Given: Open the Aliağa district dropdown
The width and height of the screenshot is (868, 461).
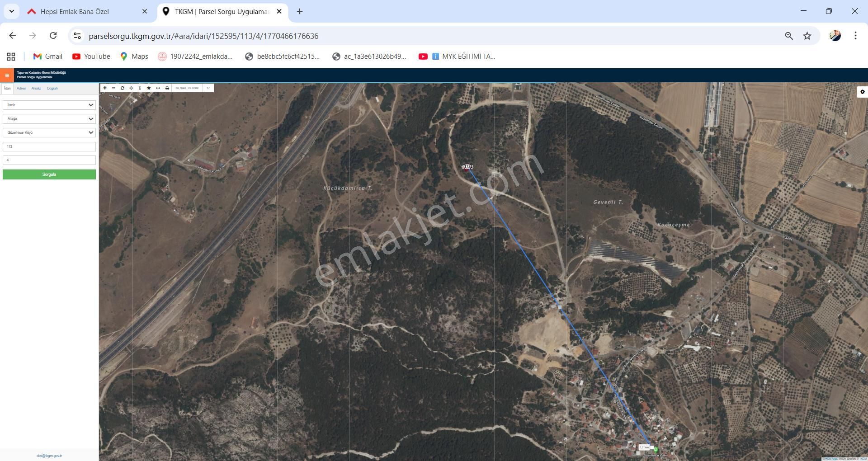Looking at the screenshot, I should click(49, 119).
